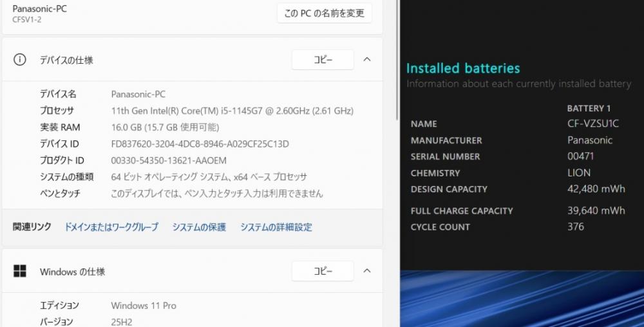The width and height of the screenshot is (644, 327).
Task: Open the domain or workgroup link
Action: (x=111, y=227)
